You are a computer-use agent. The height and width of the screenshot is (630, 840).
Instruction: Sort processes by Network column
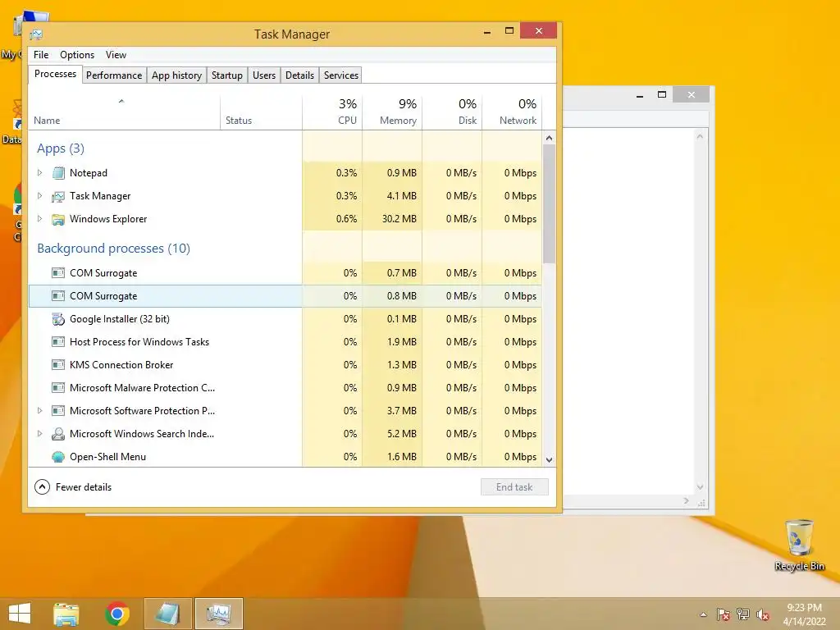(x=512, y=112)
